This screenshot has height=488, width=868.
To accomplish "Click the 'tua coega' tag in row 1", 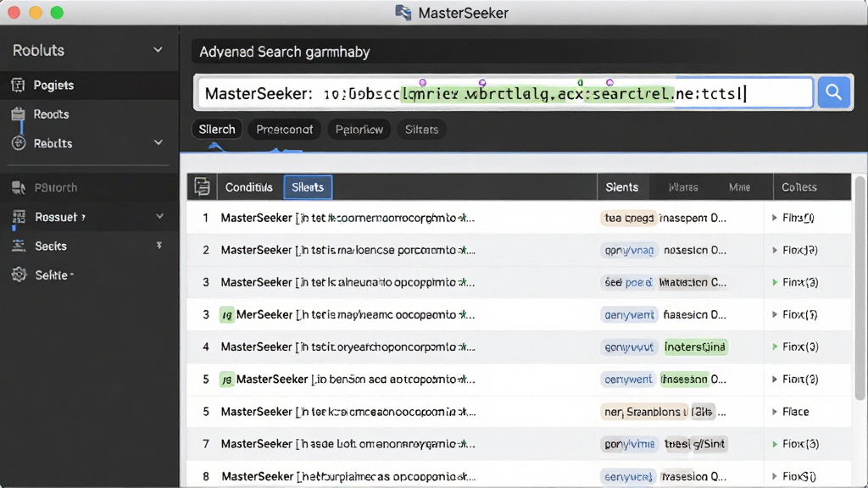I will [629, 218].
